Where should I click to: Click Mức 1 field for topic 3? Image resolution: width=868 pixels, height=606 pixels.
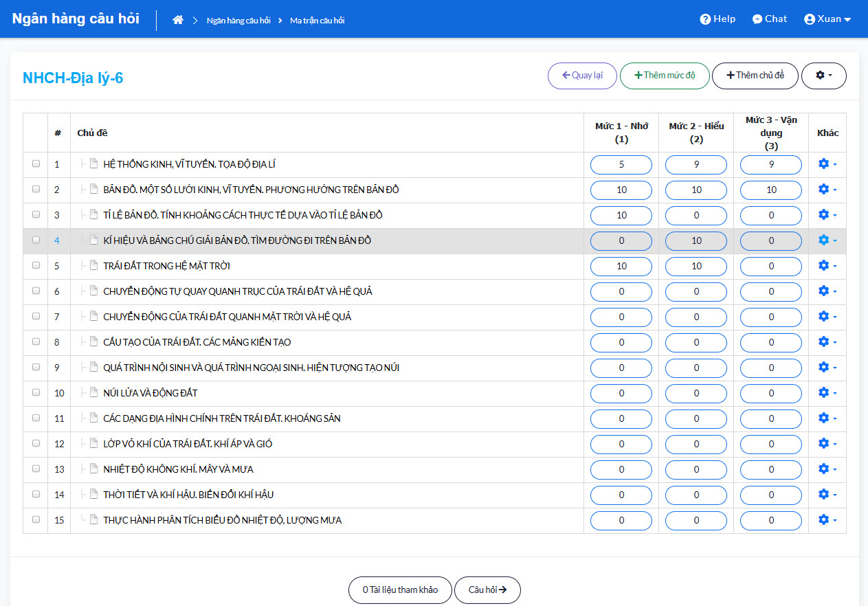click(621, 216)
